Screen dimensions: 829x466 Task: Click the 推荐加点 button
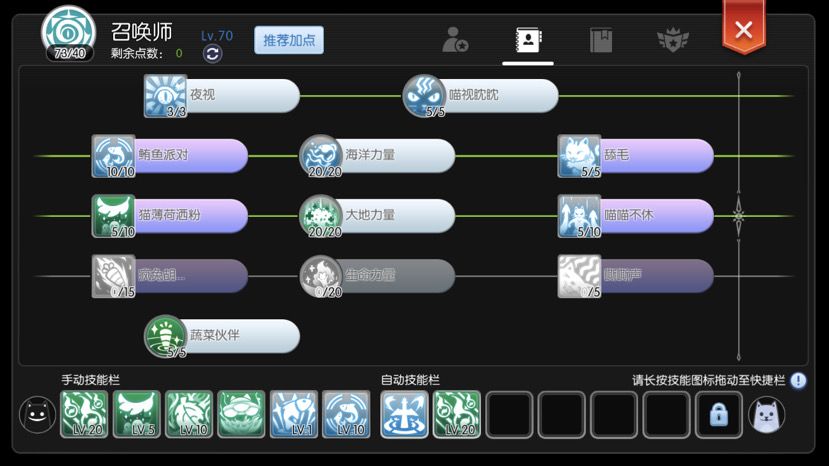tap(289, 40)
